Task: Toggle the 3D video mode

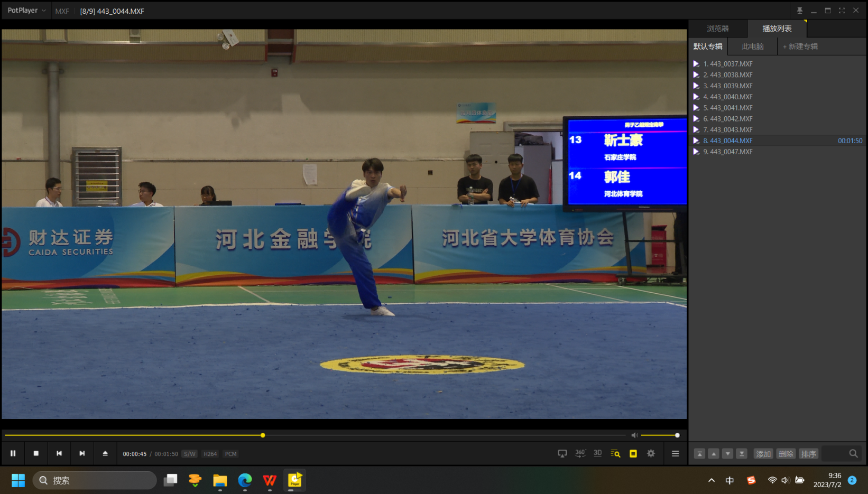Action: (597, 453)
